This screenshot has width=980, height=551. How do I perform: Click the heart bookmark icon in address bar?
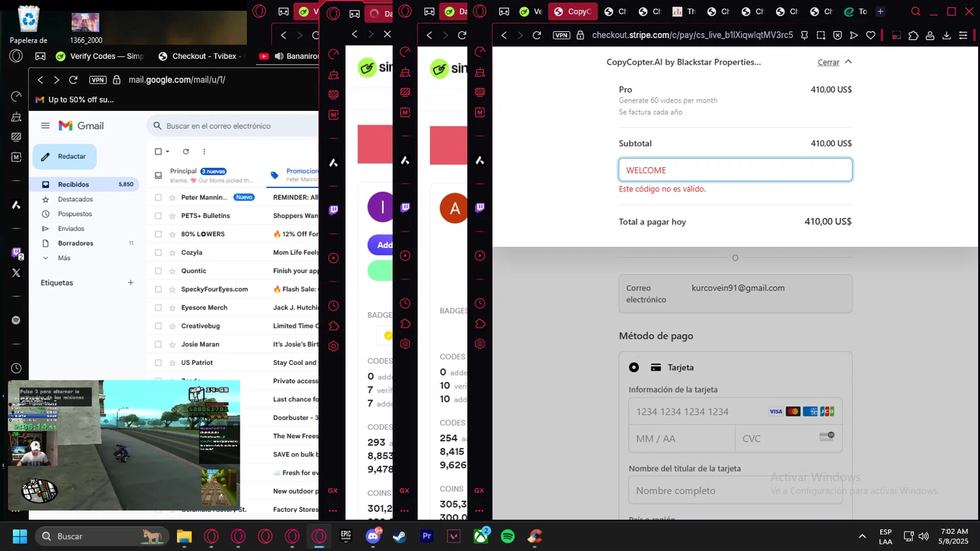click(870, 35)
